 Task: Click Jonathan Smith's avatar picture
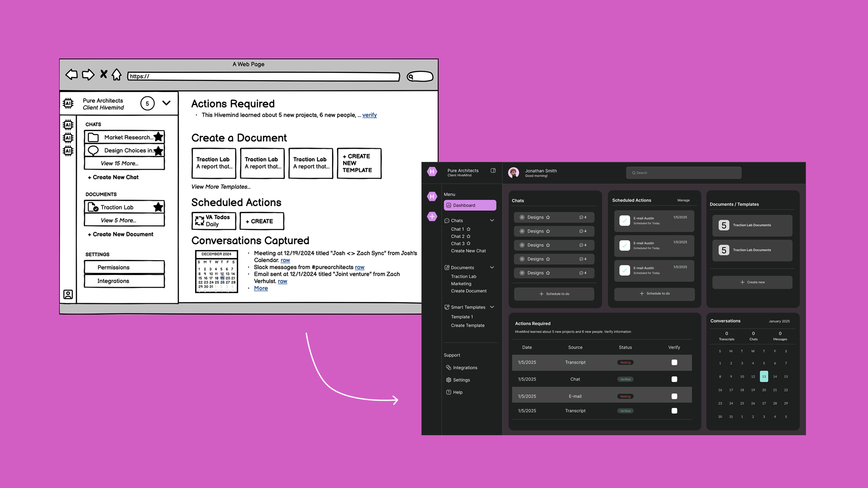pyautogui.click(x=514, y=172)
